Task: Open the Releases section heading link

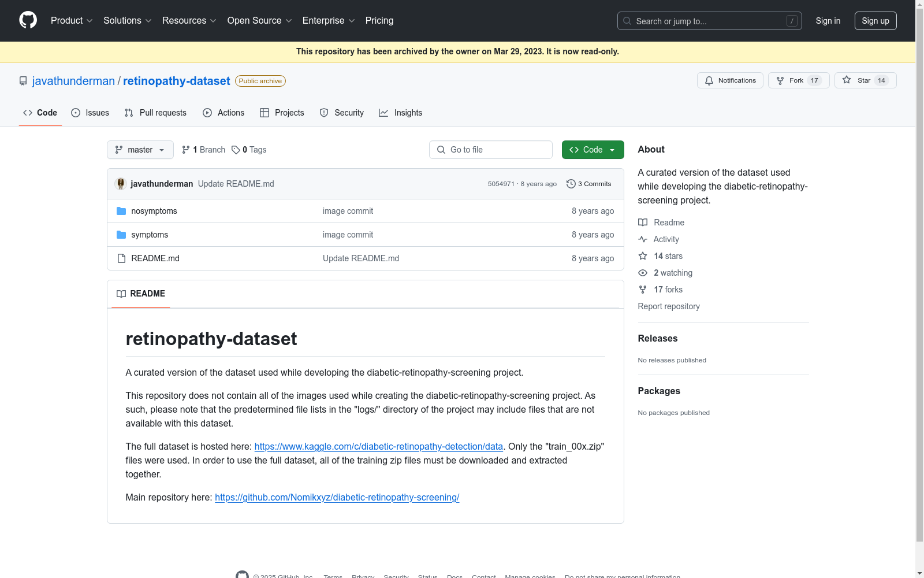Action: [658, 339]
